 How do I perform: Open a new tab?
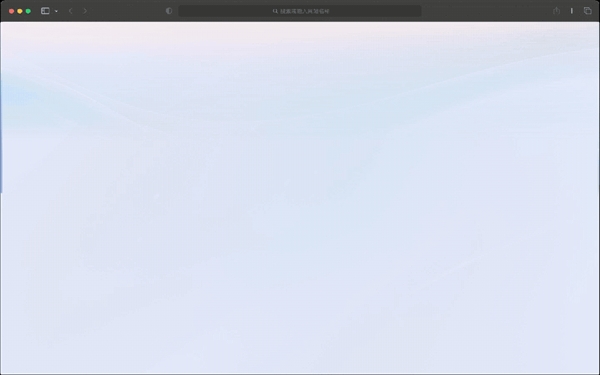(572, 11)
